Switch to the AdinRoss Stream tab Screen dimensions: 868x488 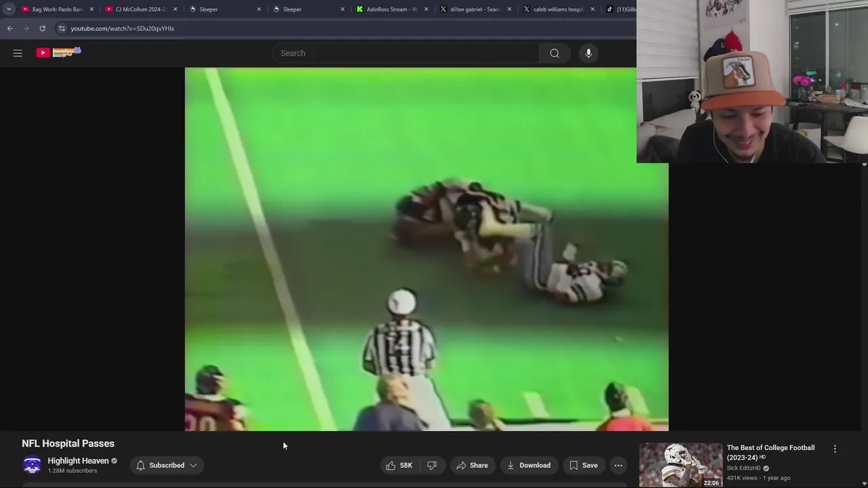tap(387, 9)
